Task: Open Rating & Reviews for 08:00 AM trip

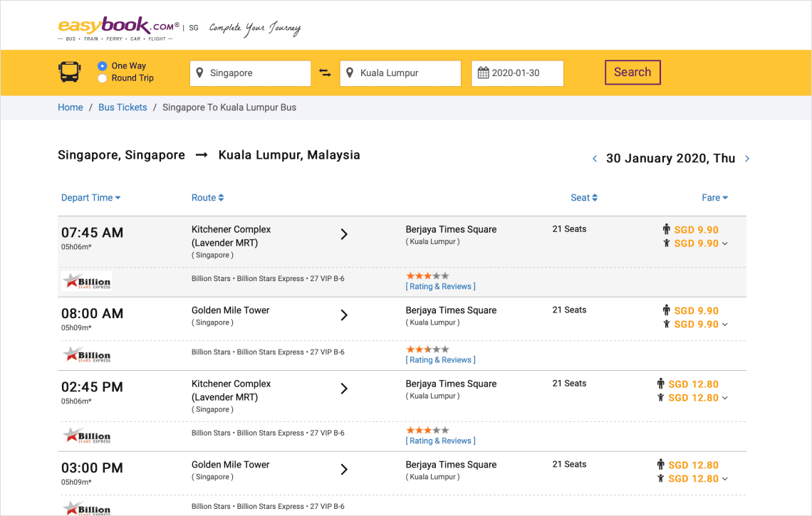Action: [441, 359]
